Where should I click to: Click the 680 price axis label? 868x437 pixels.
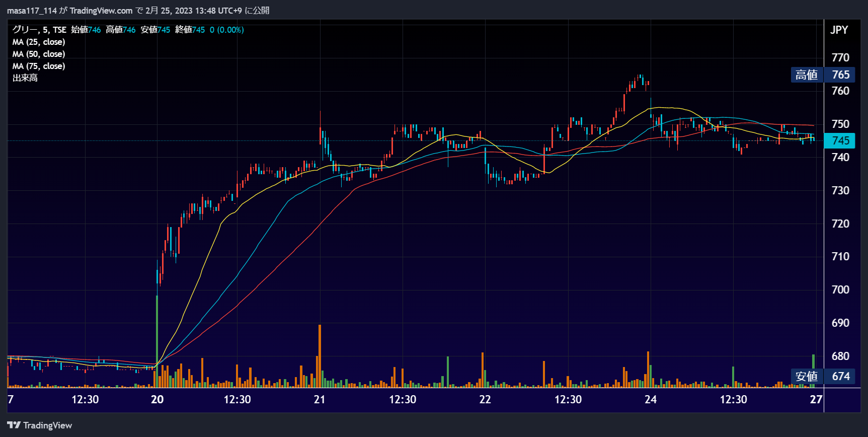(x=840, y=356)
